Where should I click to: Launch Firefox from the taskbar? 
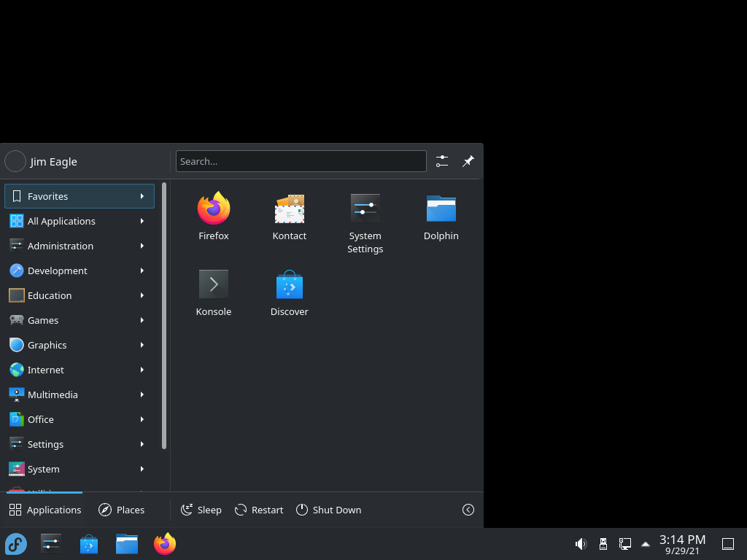pyautogui.click(x=165, y=544)
